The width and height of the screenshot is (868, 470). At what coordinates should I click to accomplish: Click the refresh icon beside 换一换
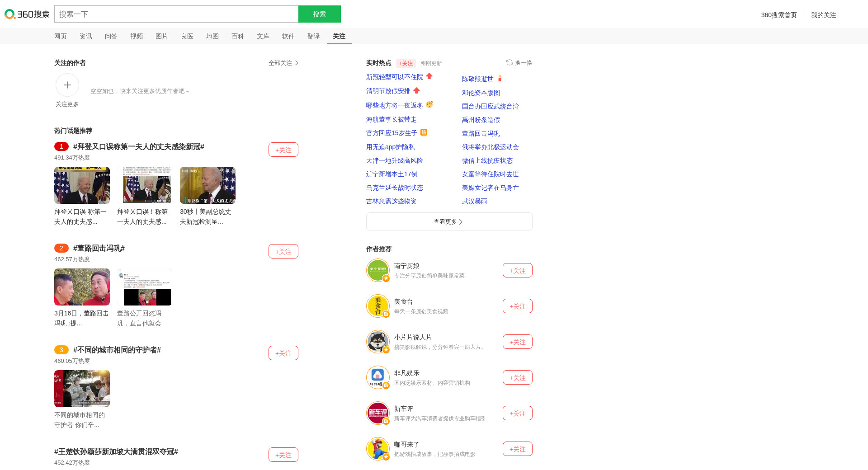(x=509, y=62)
